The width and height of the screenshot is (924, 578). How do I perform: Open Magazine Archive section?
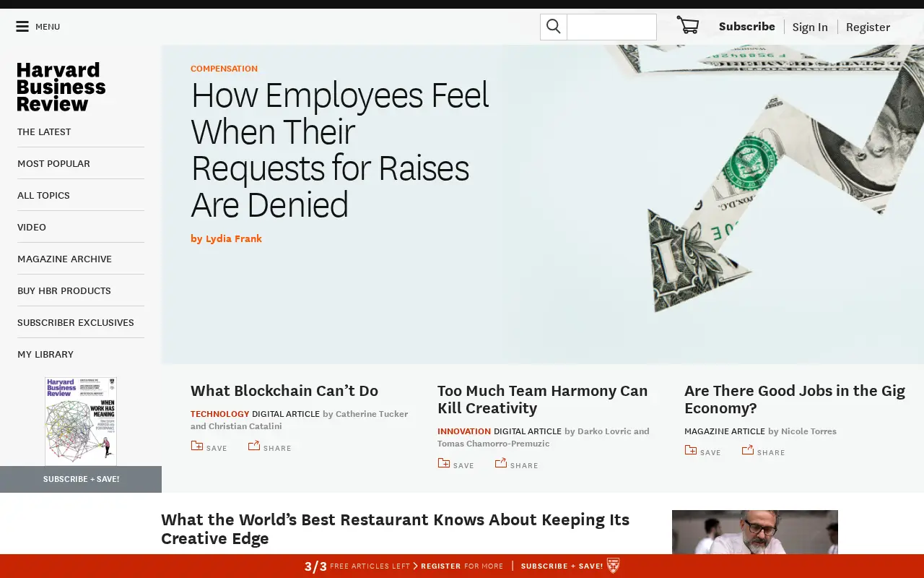[x=64, y=259]
